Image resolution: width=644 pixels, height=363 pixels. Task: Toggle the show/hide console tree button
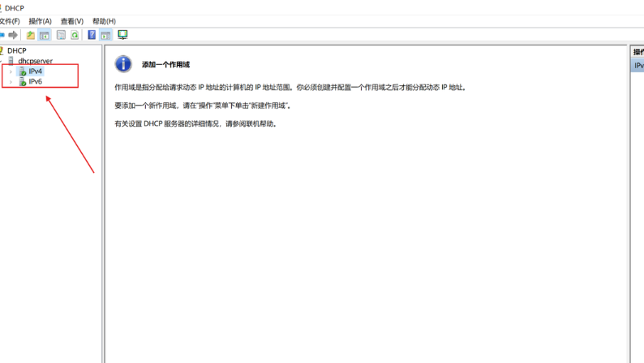click(45, 35)
